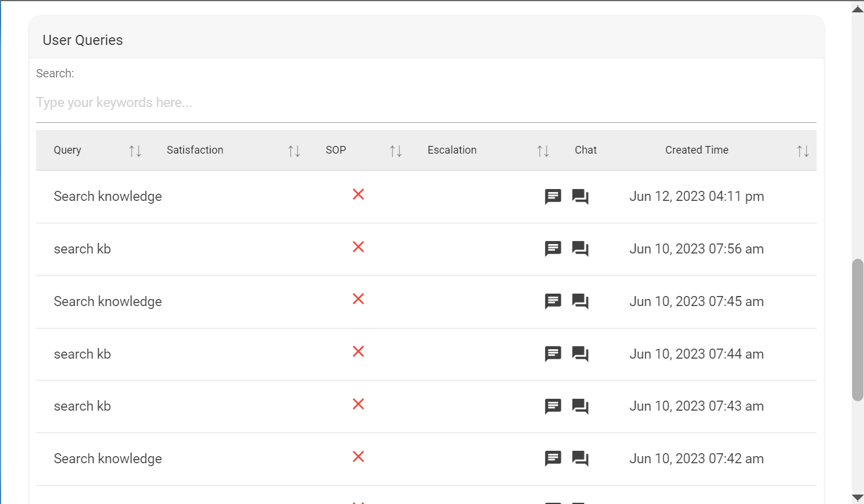The width and height of the screenshot is (864, 504).
Task: Sort table by Query column arrows
Action: pos(135,151)
